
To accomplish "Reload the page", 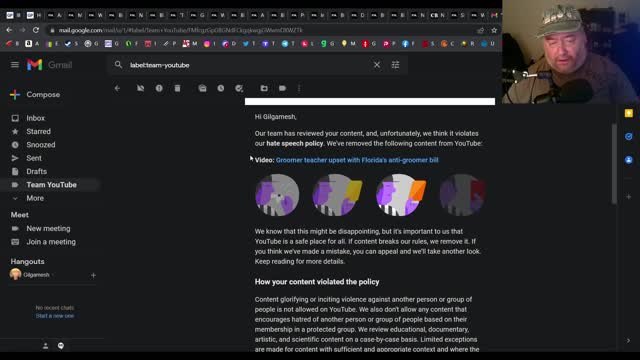I will click(36, 30).
